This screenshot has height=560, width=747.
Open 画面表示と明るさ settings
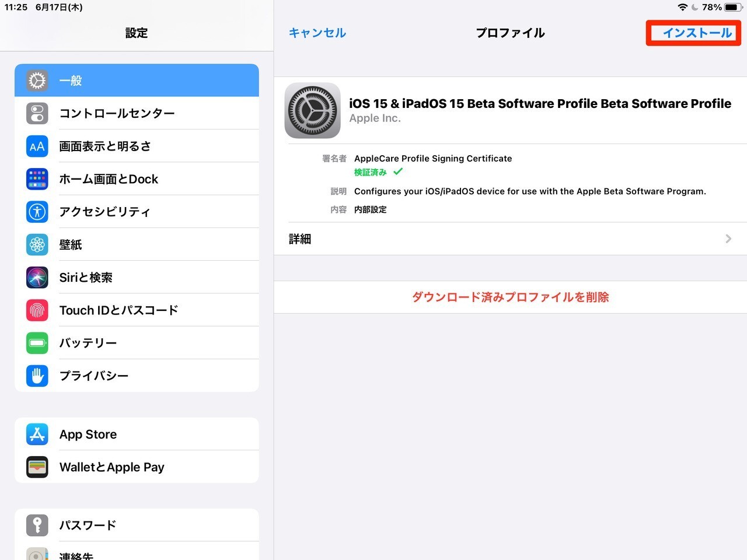(137, 146)
